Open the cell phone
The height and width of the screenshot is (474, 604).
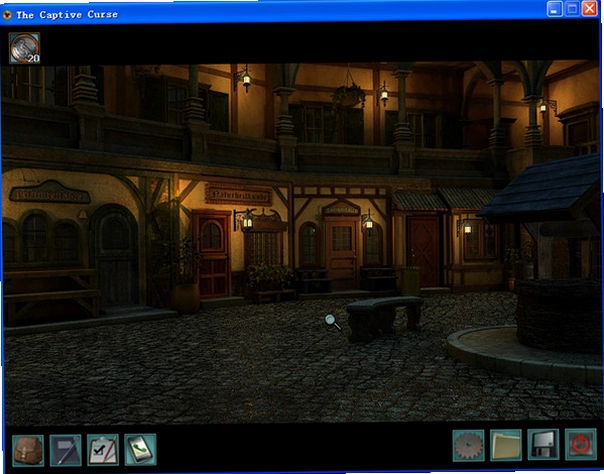tap(140, 449)
